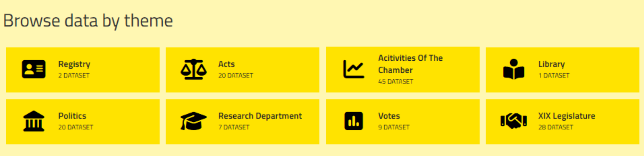The width and height of the screenshot is (644, 156).
Task: Click the XIX Legislature handshake icon
Action: [513, 121]
